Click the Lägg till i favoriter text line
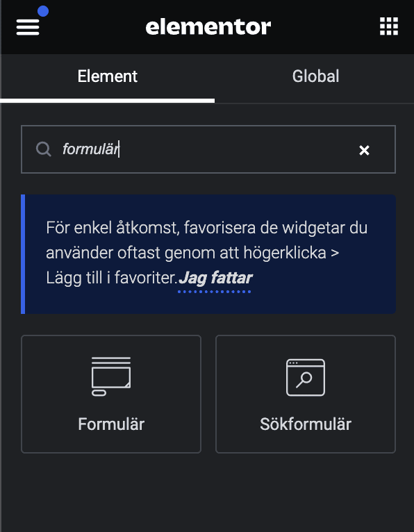414x532 pixels. point(112,279)
